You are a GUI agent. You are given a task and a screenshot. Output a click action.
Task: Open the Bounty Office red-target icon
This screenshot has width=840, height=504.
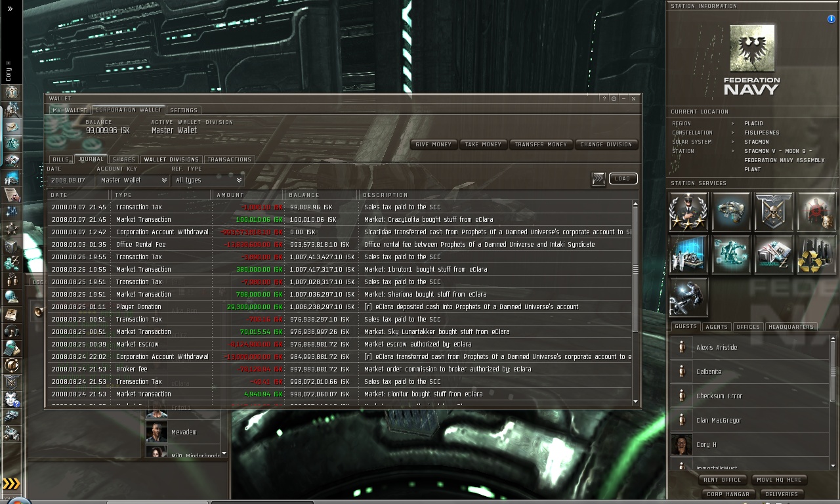click(816, 211)
